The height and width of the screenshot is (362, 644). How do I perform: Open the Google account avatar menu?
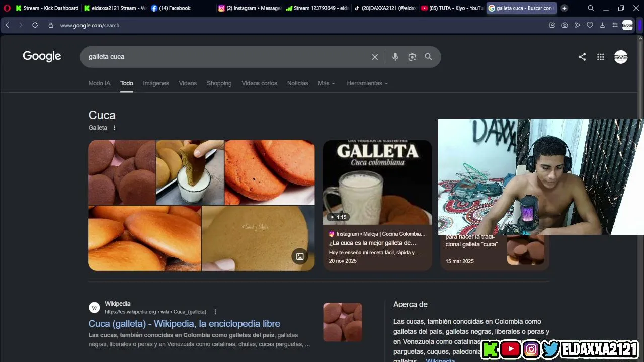click(621, 57)
